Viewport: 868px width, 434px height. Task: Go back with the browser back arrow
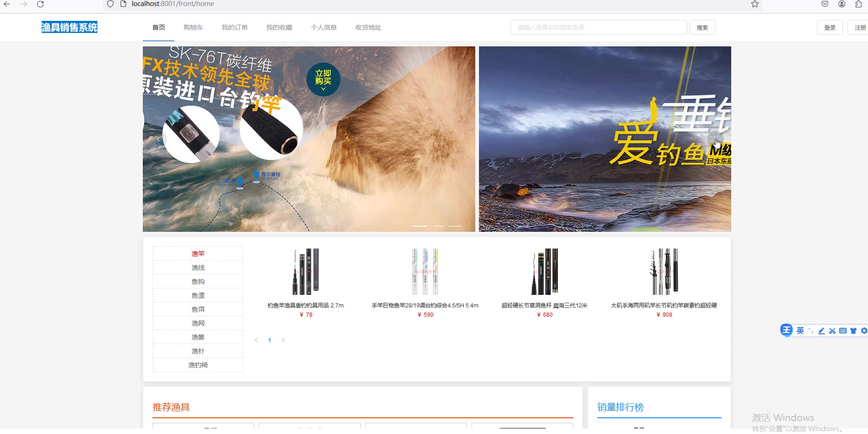coord(7,4)
